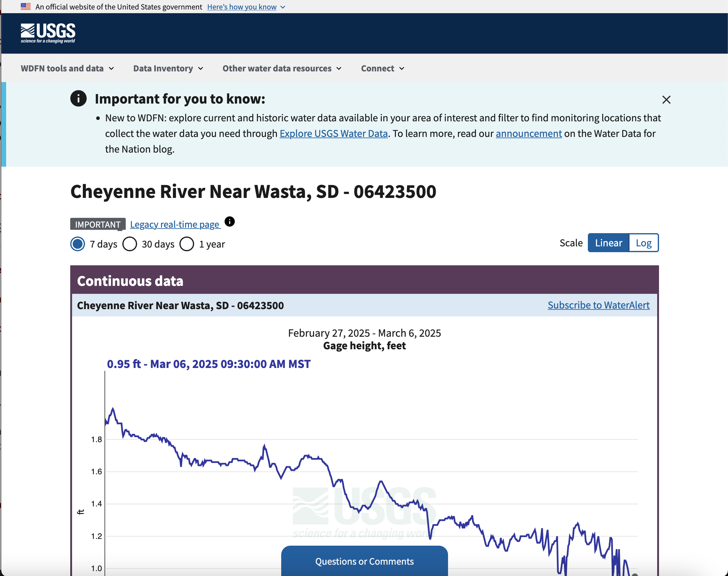Expand WDFN tools and data menu
This screenshot has width=728, height=576.
point(67,68)
